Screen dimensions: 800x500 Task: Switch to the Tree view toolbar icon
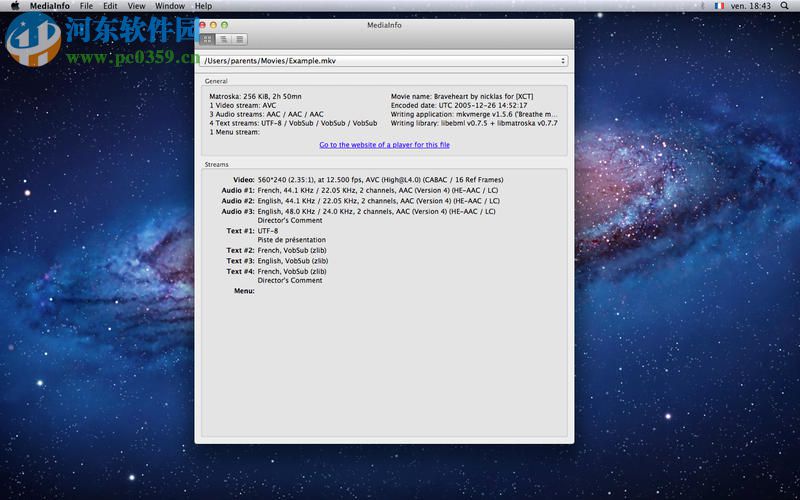(x=223, y=39)
